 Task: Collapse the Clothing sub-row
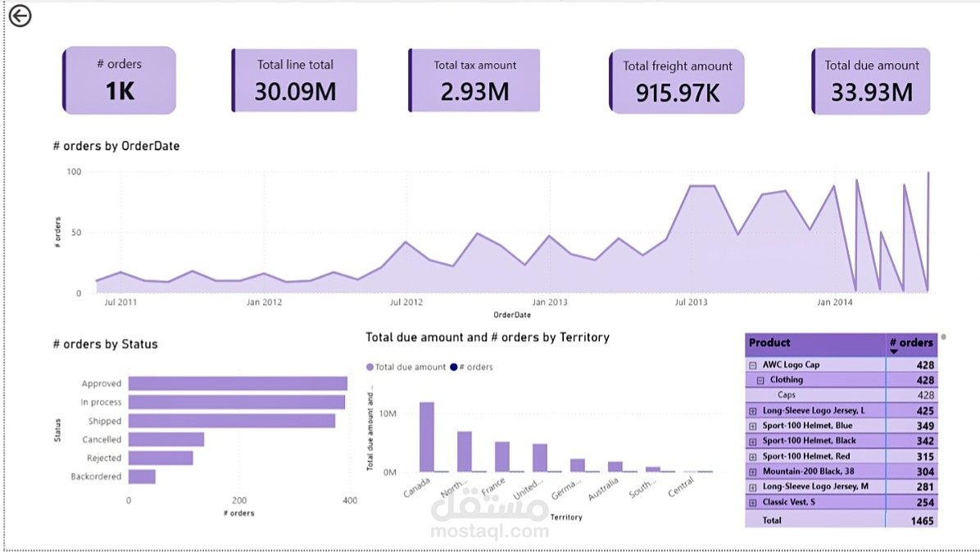pos(760,380)
